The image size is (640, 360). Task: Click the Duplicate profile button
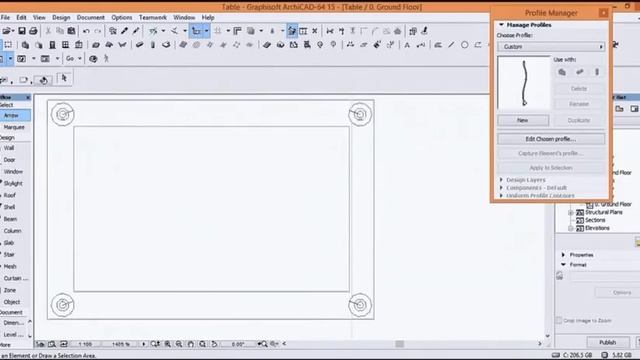coord(579,120)
